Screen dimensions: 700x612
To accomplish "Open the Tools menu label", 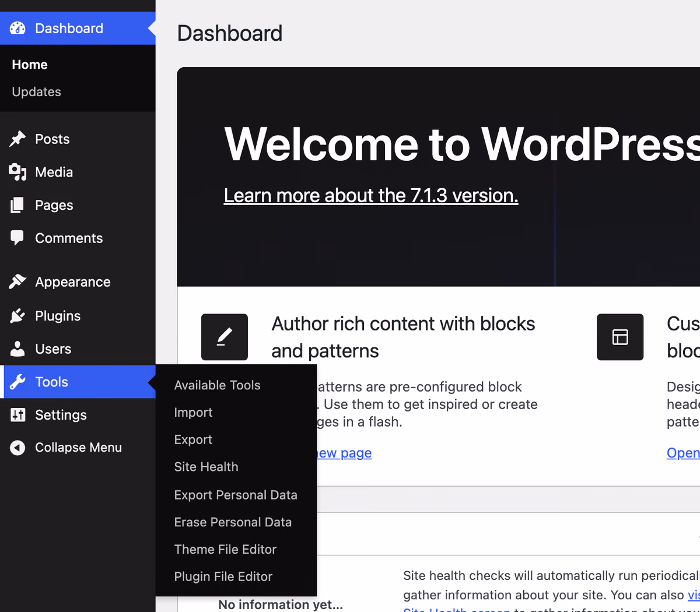I will click(51, 382).
